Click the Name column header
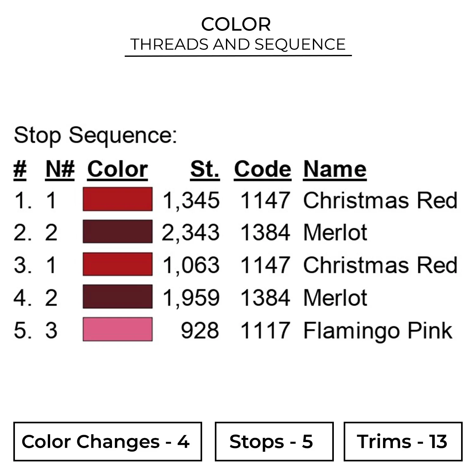476x476 pixels. pyautogui.click(x=335, y=169)
